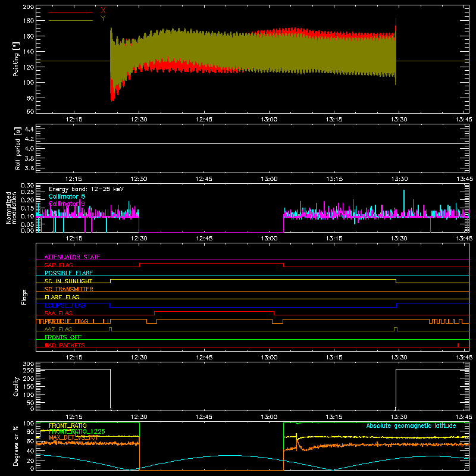Click the 12:30 tick label under Quality plot
Image resolution: width=476 pixels, height=476 pixels.
(139, 417)
